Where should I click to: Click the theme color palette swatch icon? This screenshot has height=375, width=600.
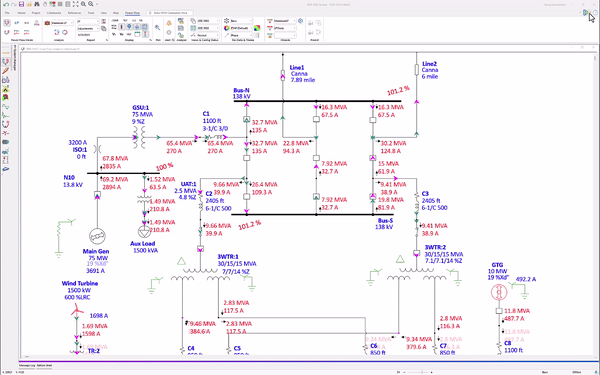[257, 28]
